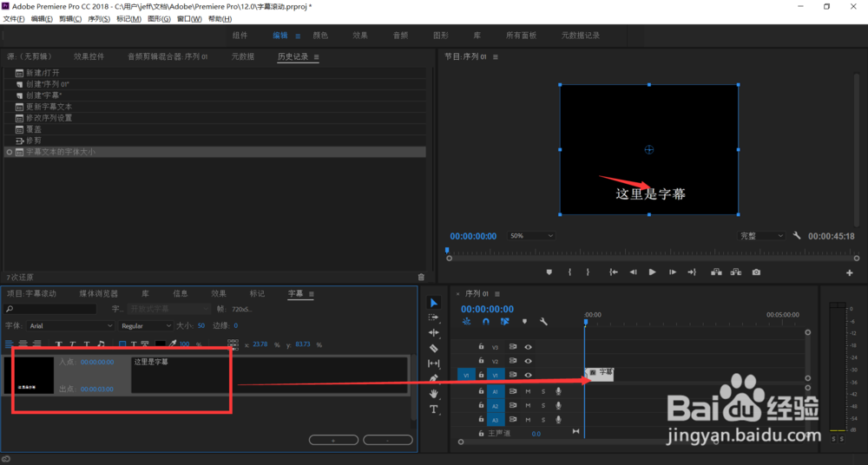Open the 序列 01 timeline panel menu
This screenshot has height=465, width=868.
[497, 294]
